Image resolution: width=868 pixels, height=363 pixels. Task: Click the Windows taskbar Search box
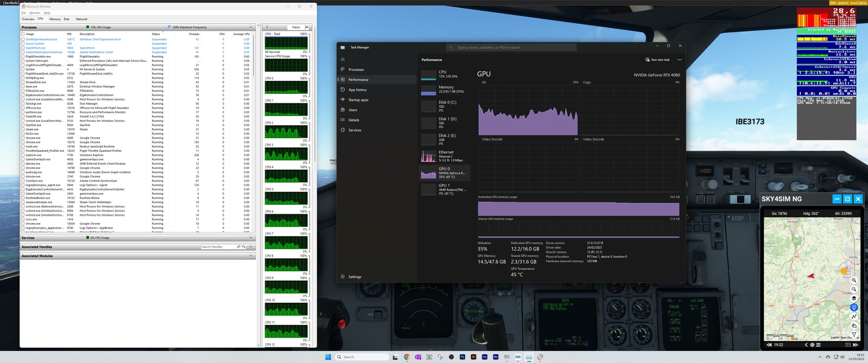tap(362, 357)
